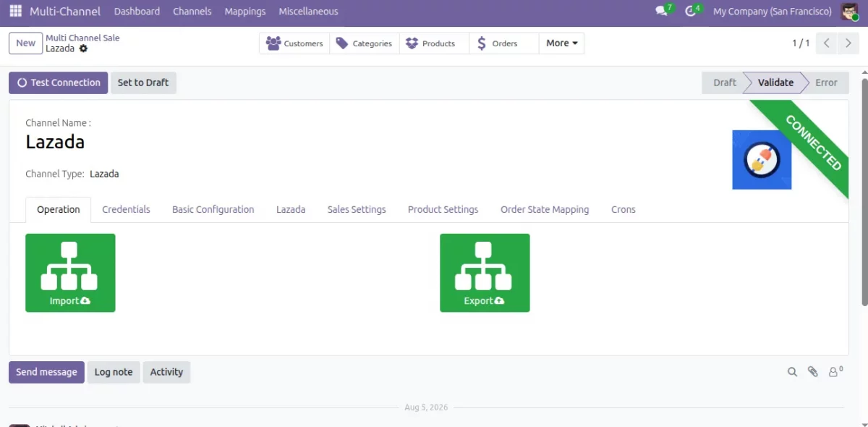The image size is (868, 427).
Task: Click the Channel Type value Lazada
Action: [x=104, y=174]
